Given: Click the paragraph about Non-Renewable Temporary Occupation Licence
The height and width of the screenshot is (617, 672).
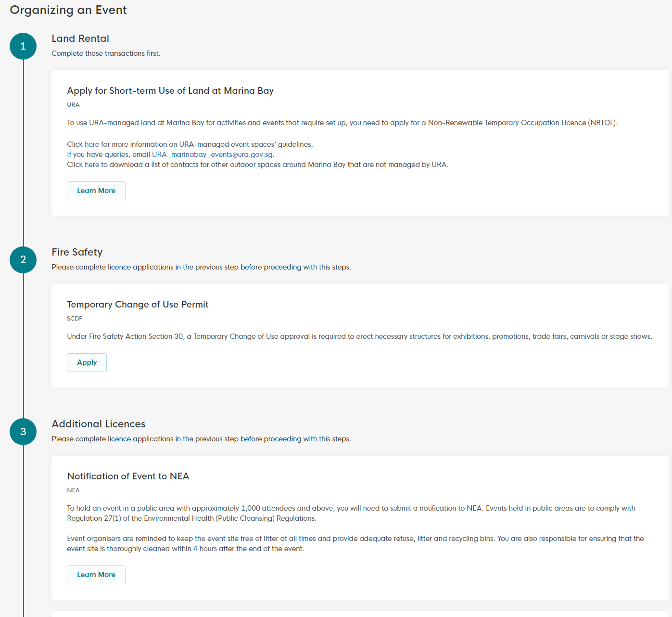Looking at the screenshot, I should 342,123.
